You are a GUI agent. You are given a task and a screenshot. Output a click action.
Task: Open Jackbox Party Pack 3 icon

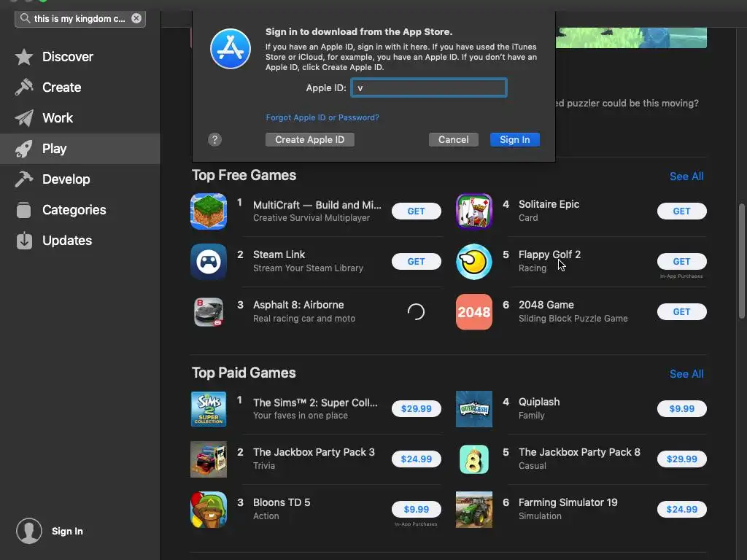pyautogui.click(x=209, y=459)
